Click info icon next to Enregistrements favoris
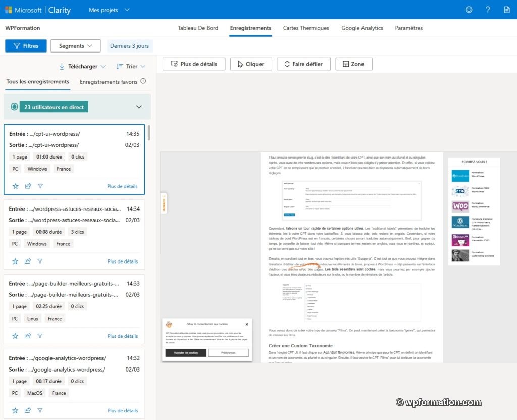This screenshot has width=517, height=420. 143,81
